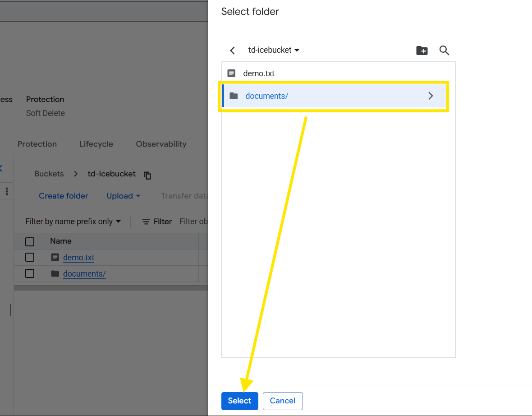The height and width of the screenshot is (416, 532).
Task: Toggle the select-all checkbox in Name header
Action: [x=30, y=241]
